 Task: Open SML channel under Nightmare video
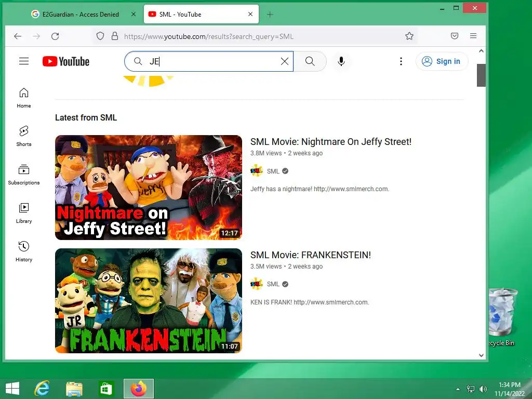pyautogui.click(x=273, y=171)
